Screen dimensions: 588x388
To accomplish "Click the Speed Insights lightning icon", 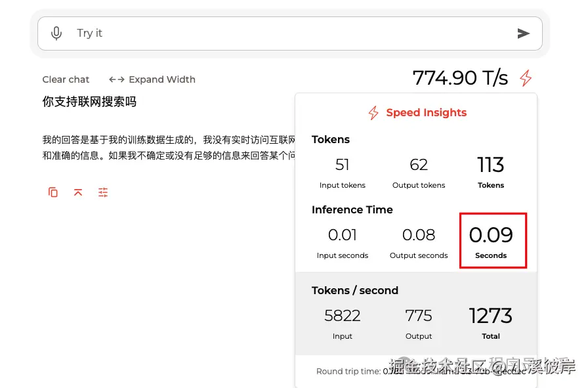I will click(x=373, y=112).
